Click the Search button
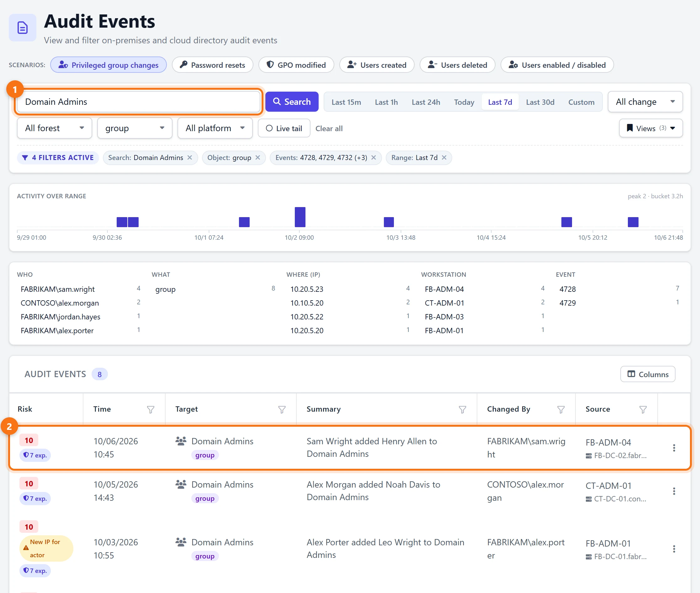The image size is (700, 593). tap(292, 102)
